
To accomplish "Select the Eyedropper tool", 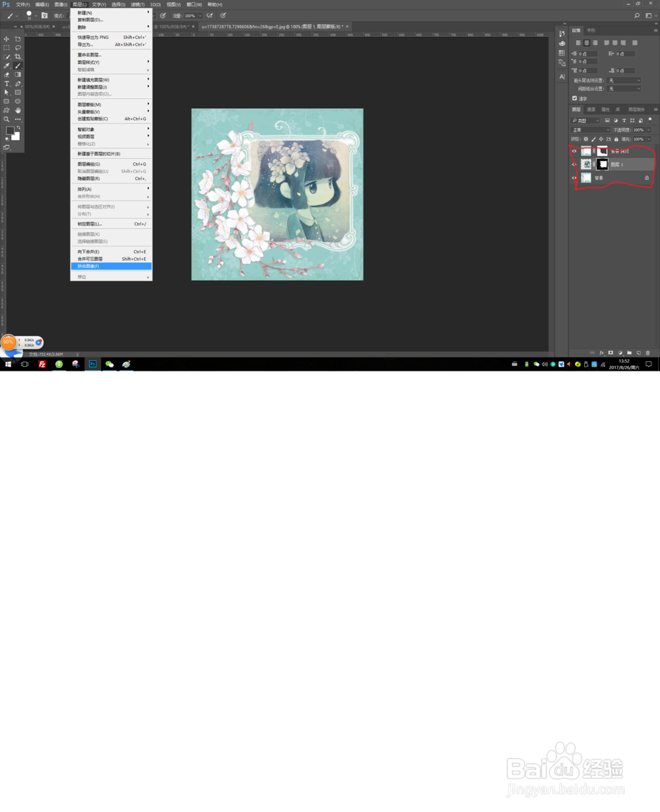I will point(7,66).
